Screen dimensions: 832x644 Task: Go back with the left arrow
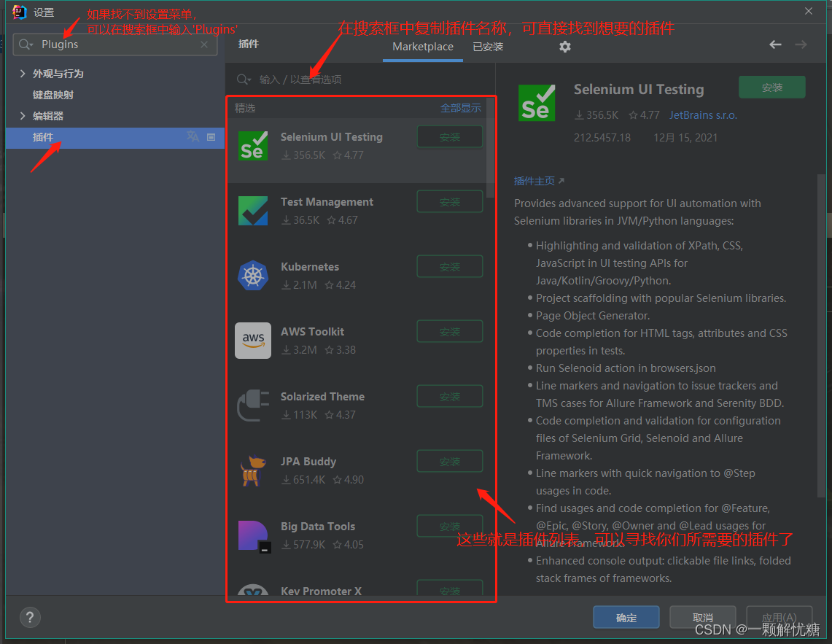coord(775,44)
